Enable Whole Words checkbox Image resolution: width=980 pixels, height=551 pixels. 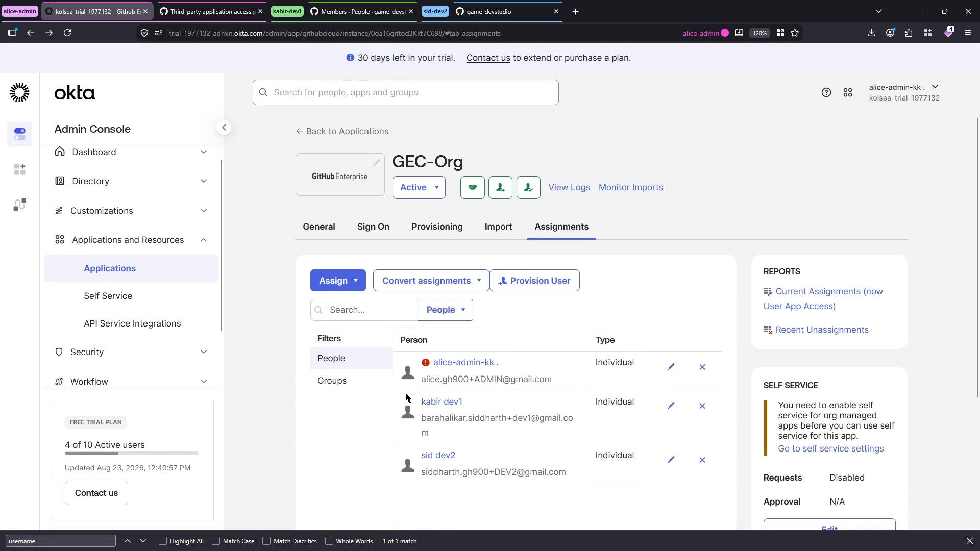click(x=329, y=541)
